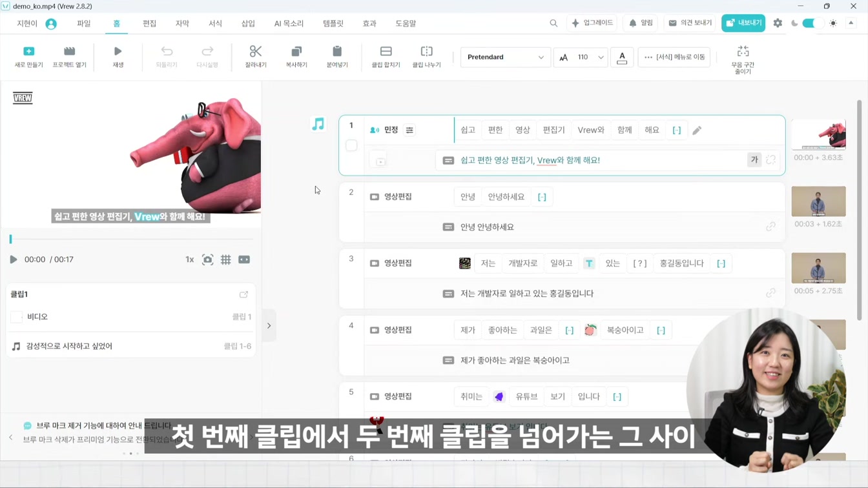The width and height of the screenshot is (868, 488).
Task: Go to previous notice with left arrow
Action: tap(11, 438)
